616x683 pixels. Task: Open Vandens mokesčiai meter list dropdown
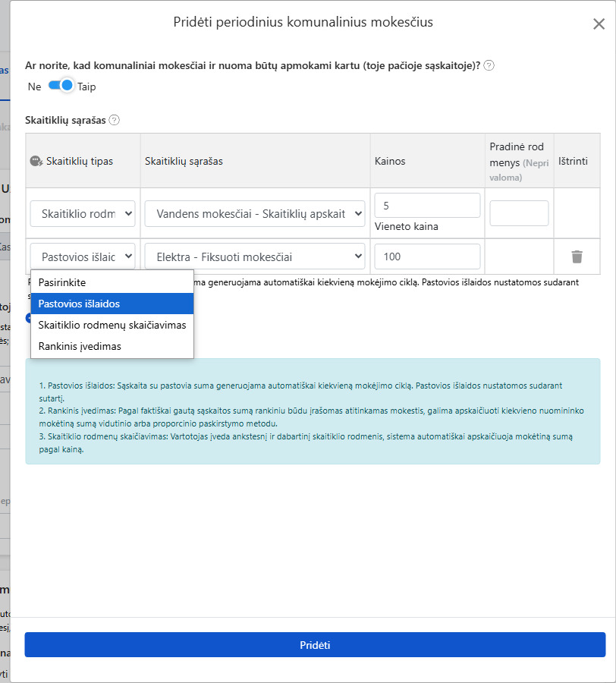point(255,213)
